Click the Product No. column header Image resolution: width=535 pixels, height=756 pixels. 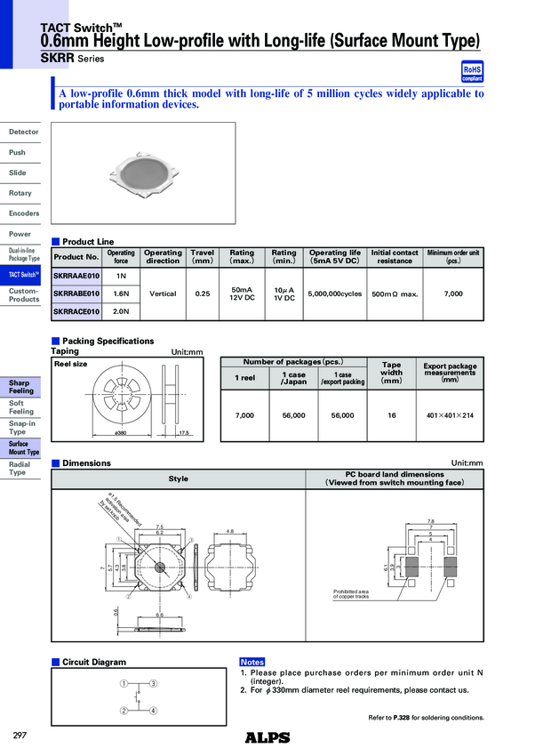pyautogui.click(x=76, y=257)
